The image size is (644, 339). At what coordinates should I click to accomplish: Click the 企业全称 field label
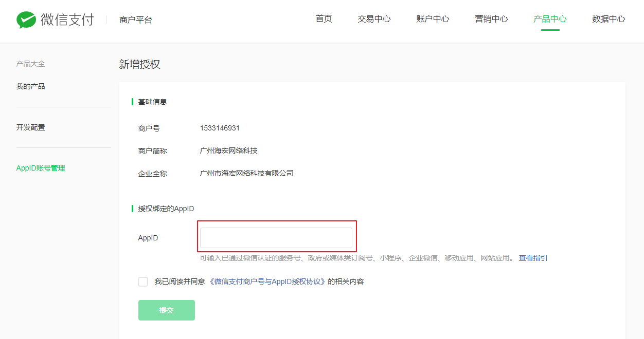pos(153,173)
